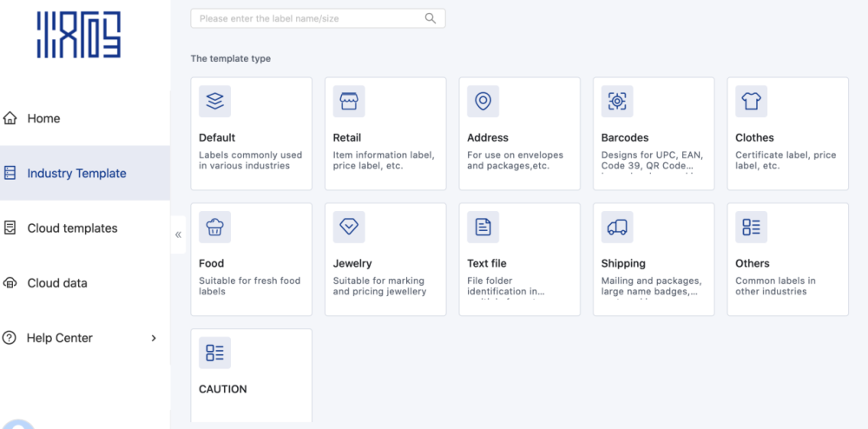Click the Cloud templates sidebar icon
This screenshot has width=868, height=429.
pos(10,228)
